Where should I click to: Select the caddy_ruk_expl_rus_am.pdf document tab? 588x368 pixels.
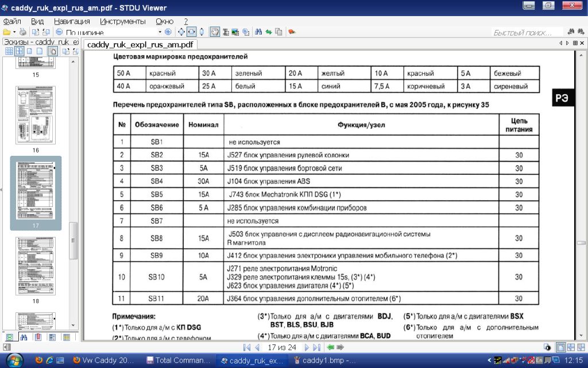tap(140, 45)
